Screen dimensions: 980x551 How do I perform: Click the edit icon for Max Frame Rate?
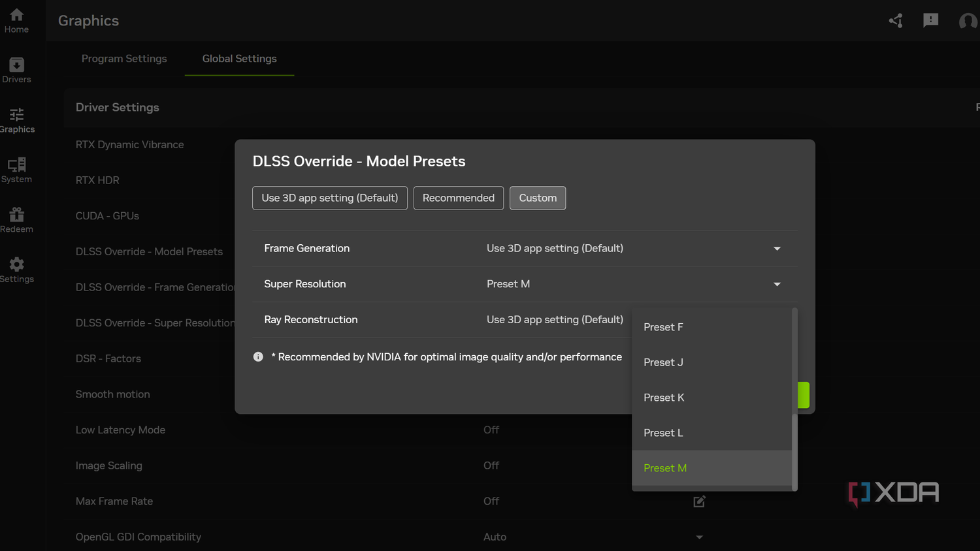click(699, 501)
